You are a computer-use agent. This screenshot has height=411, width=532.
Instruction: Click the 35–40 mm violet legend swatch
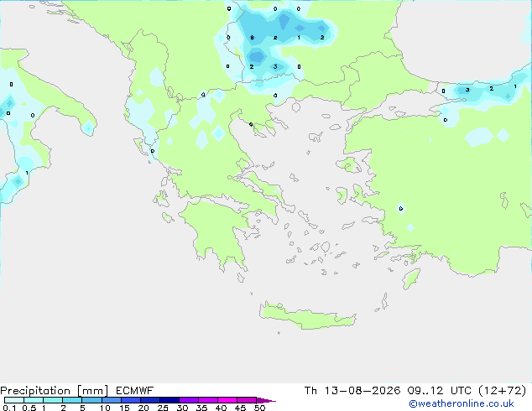point(207,400)
